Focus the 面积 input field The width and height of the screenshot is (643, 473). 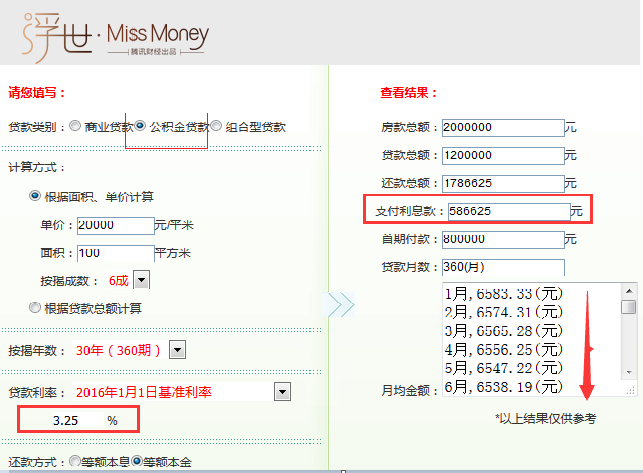pyautogui.click(x=114, y=253)
